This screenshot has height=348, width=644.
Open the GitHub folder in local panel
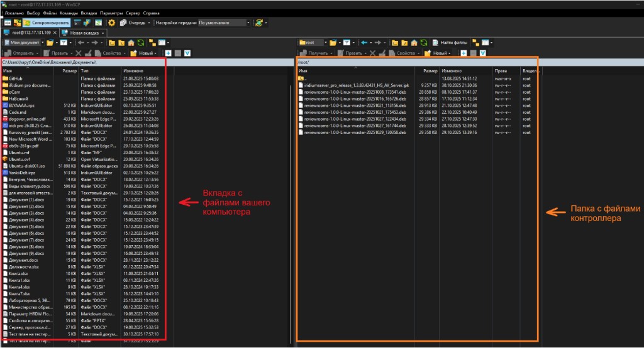coord(16,79)
